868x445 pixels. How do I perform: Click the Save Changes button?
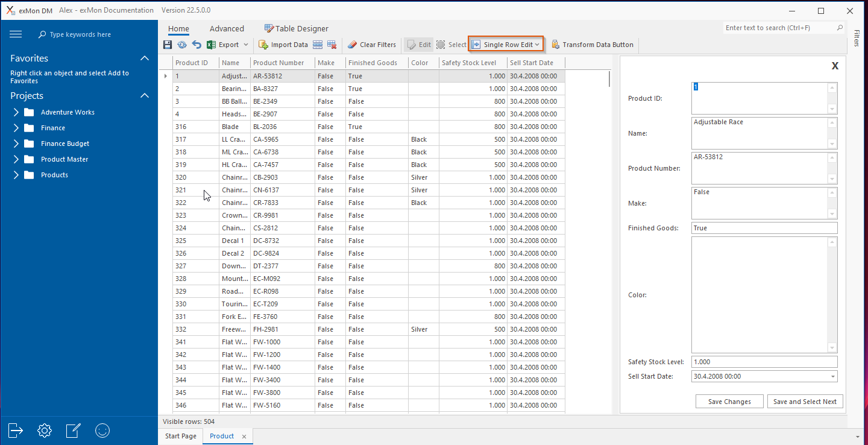(729, 402)
